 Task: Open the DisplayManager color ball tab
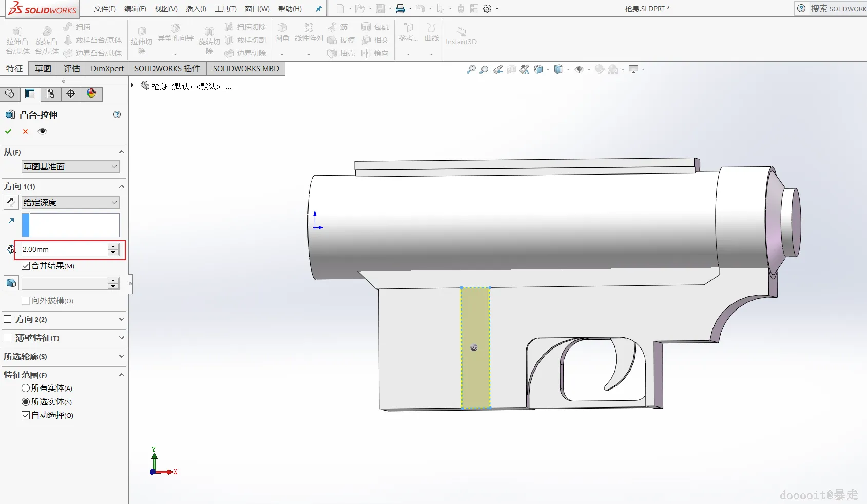(x=91, y=93)
